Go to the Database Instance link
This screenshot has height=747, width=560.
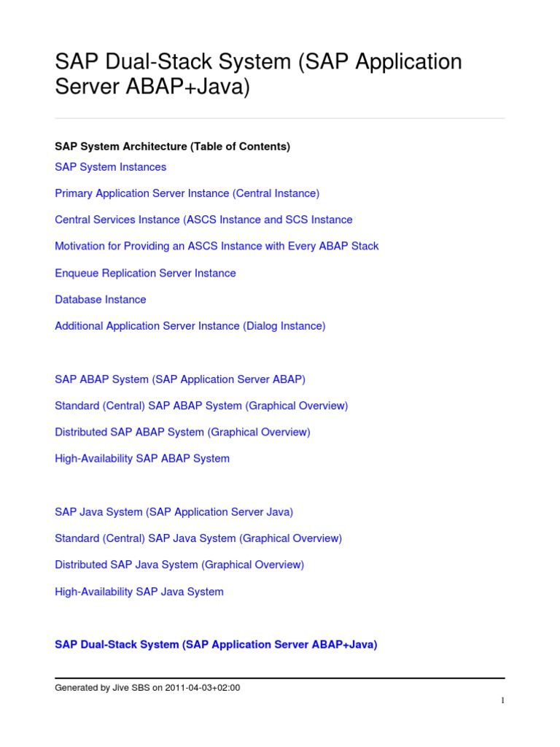pos(100,300)
